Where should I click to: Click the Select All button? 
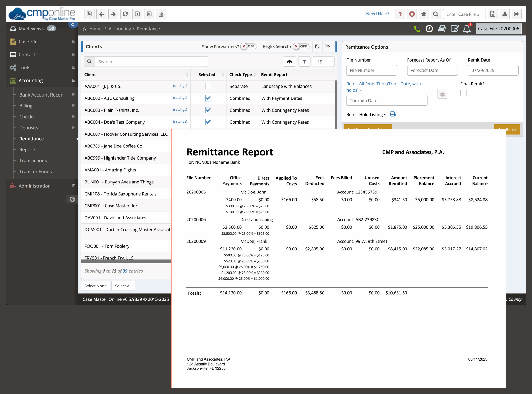point(123,286)
